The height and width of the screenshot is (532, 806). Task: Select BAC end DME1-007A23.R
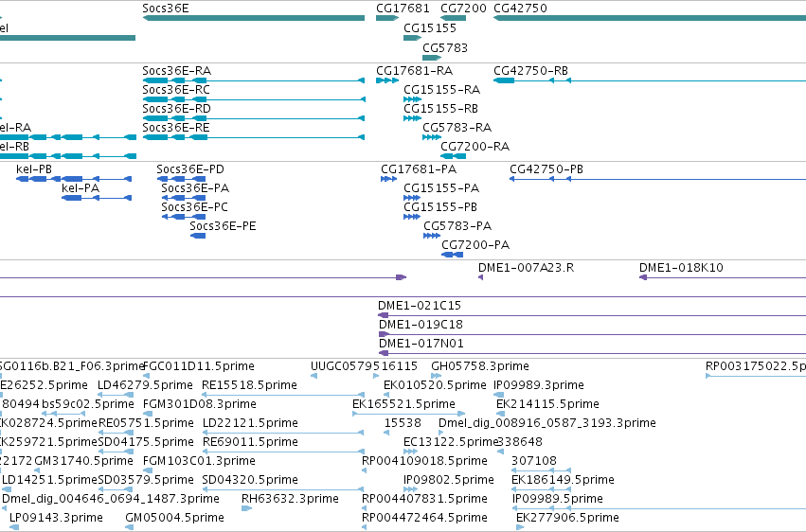(480, 277)
